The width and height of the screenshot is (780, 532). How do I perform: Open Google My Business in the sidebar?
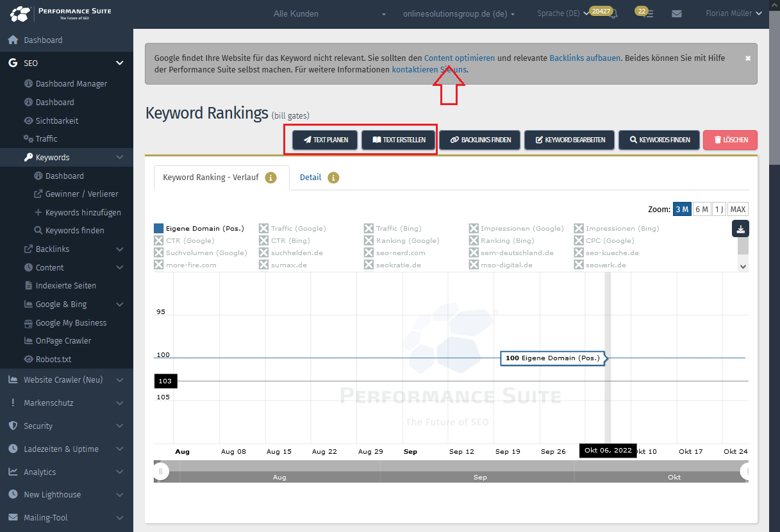[71, 323]
